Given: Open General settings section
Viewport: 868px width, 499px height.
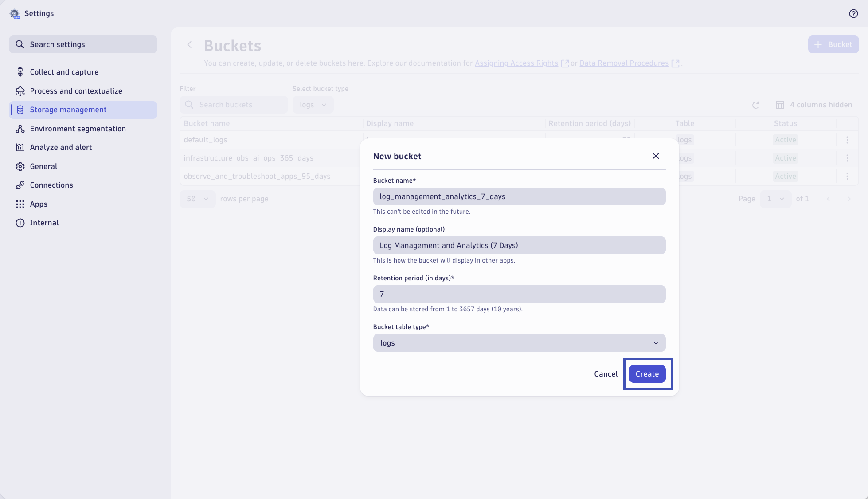Looking at the screenshot, I should click(x=83, y=166).
